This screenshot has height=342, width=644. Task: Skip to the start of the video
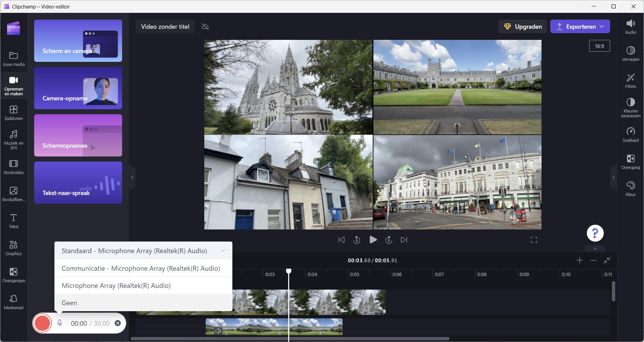coord(341,240)
